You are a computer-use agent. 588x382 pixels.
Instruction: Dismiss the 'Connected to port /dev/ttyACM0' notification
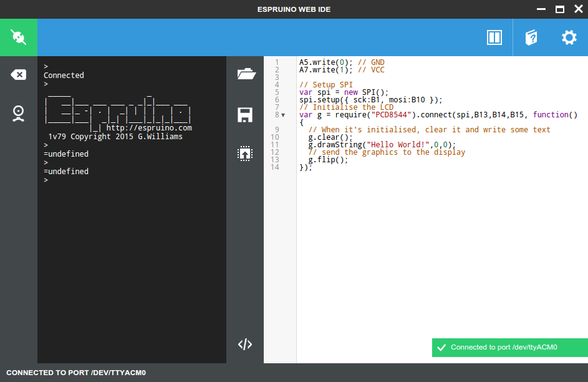click(509, 348)
